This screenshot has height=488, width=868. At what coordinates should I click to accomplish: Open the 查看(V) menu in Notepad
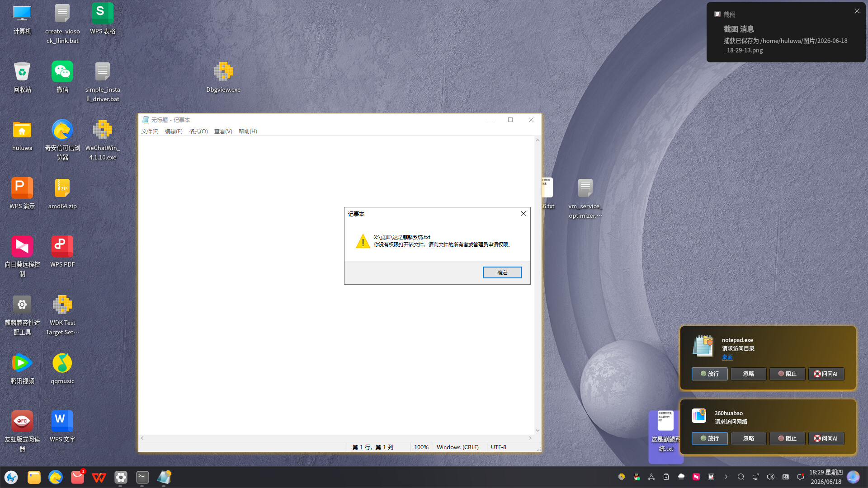[x=223, y=131]
